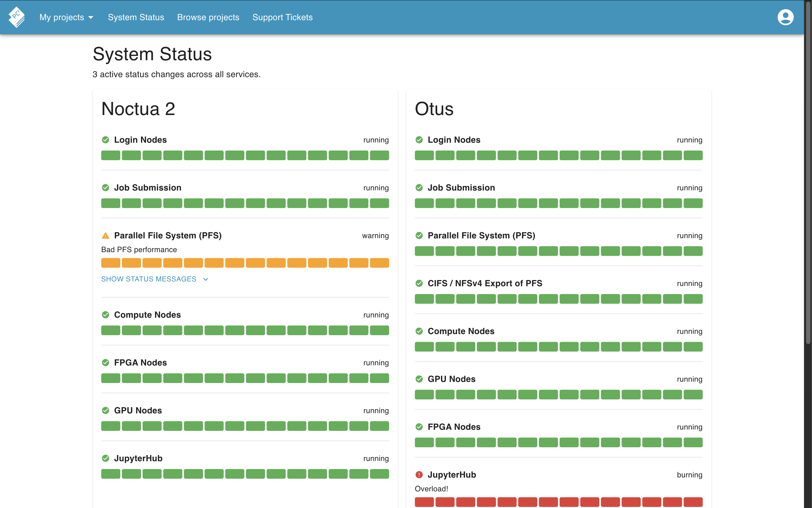Click the PC2 logo in the navbar

[17, 17]
